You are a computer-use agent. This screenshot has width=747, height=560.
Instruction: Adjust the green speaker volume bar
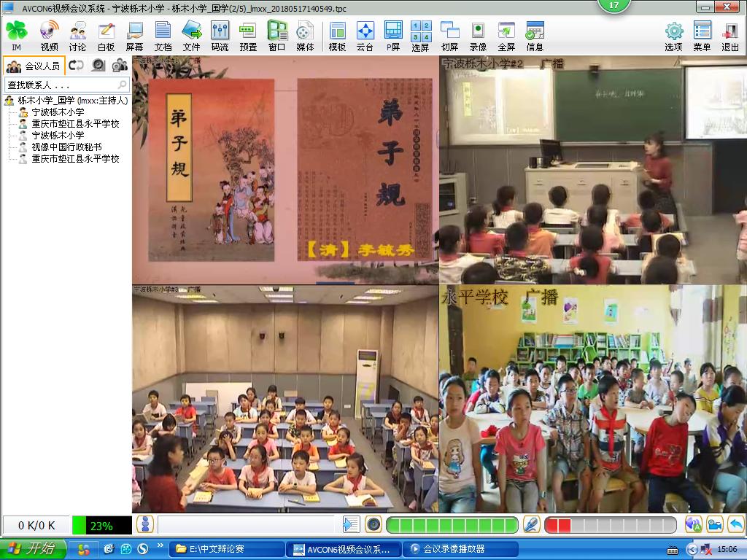(452, 525)
